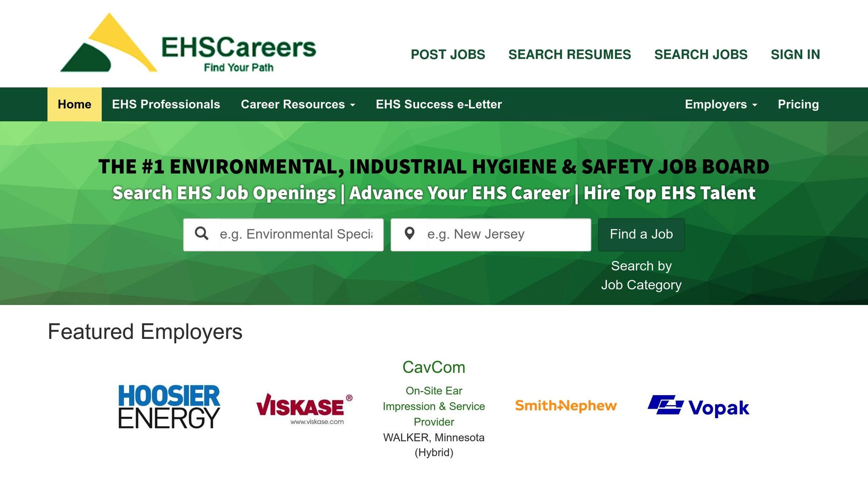Click SIGN IN at the top right
The image size is (868, 488).
coord(796,54)
